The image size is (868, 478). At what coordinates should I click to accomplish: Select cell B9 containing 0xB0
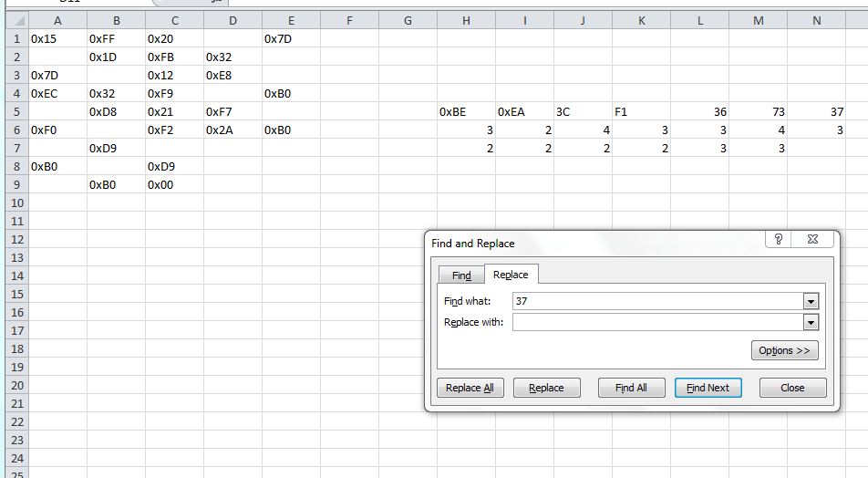(117, 185)
